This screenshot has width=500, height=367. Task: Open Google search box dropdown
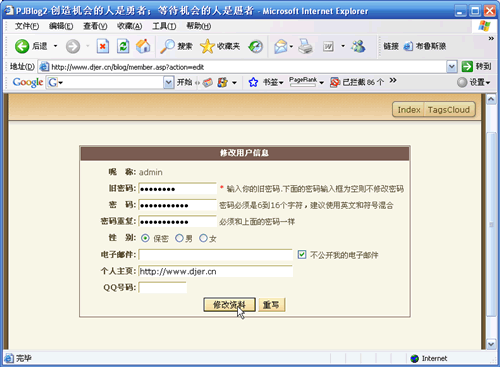pos(169,82)
